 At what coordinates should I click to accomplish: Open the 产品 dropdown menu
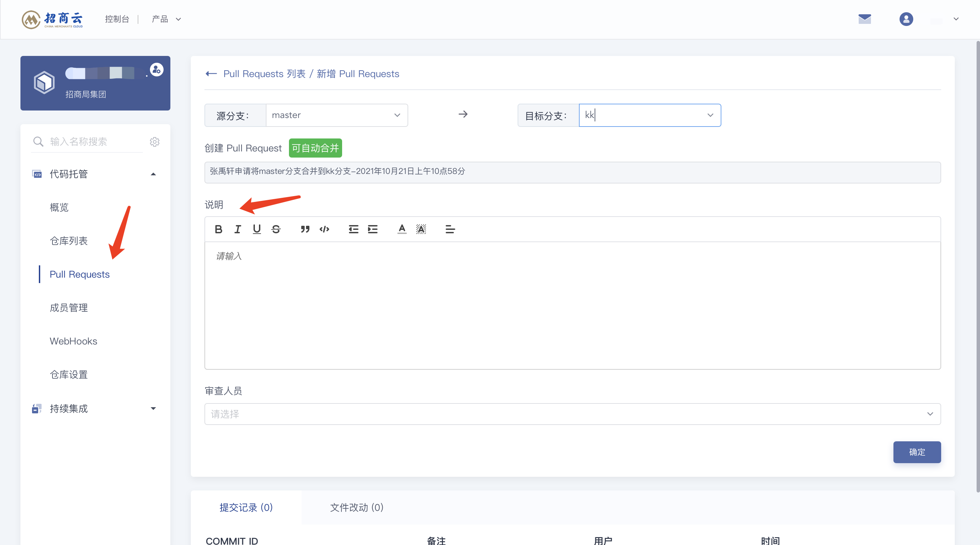point(166,19)
